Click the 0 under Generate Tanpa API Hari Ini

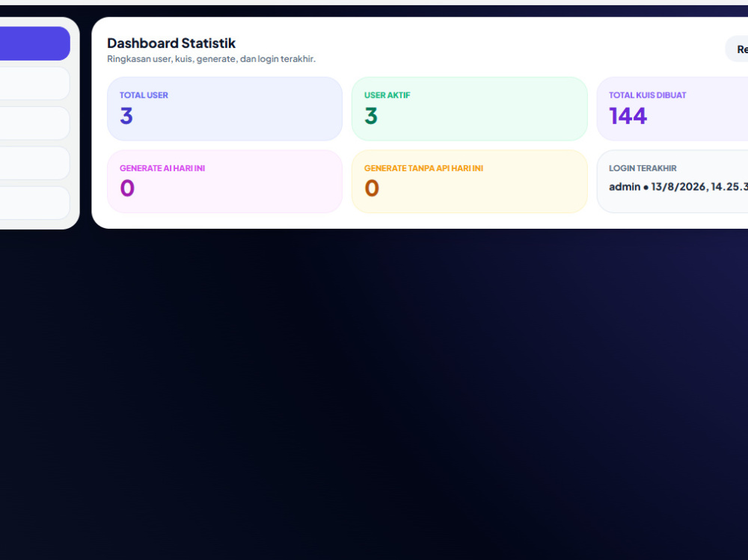(372, 188)
